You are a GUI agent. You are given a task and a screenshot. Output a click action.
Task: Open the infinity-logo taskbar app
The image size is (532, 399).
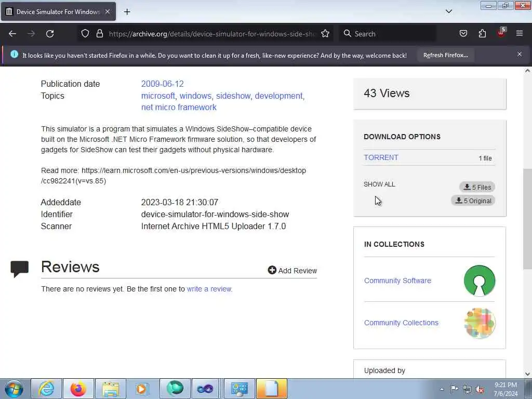(x=205, y=389)
